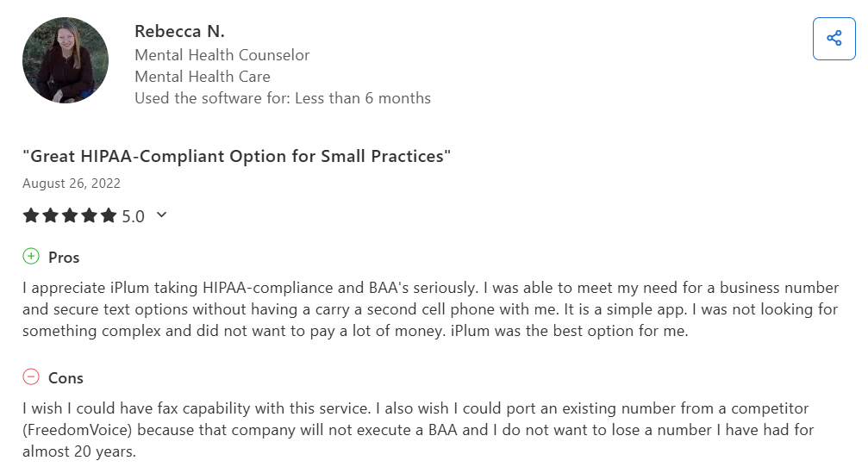Open Rebecca N.'s profile photo
Screen dimensions: 868x473
(66, 59)
